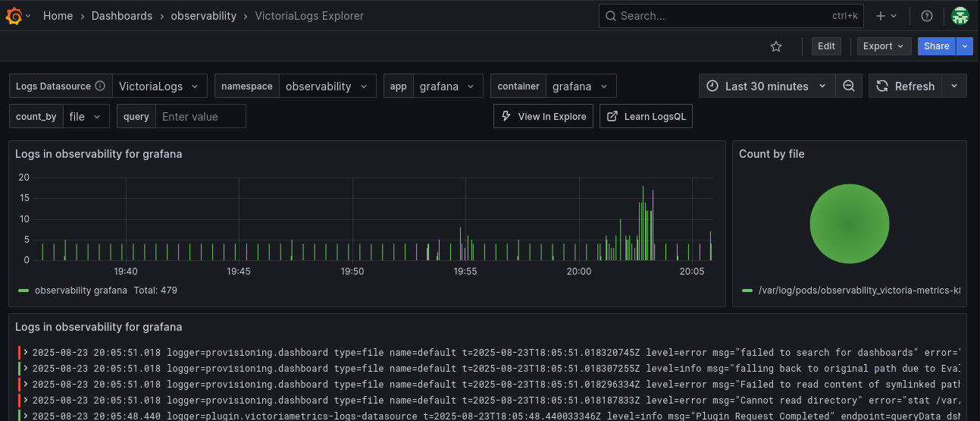Go to the Dashboards breadcrumb
The height and width of the screenshot is (421, 980).
(x=122, y=15)
